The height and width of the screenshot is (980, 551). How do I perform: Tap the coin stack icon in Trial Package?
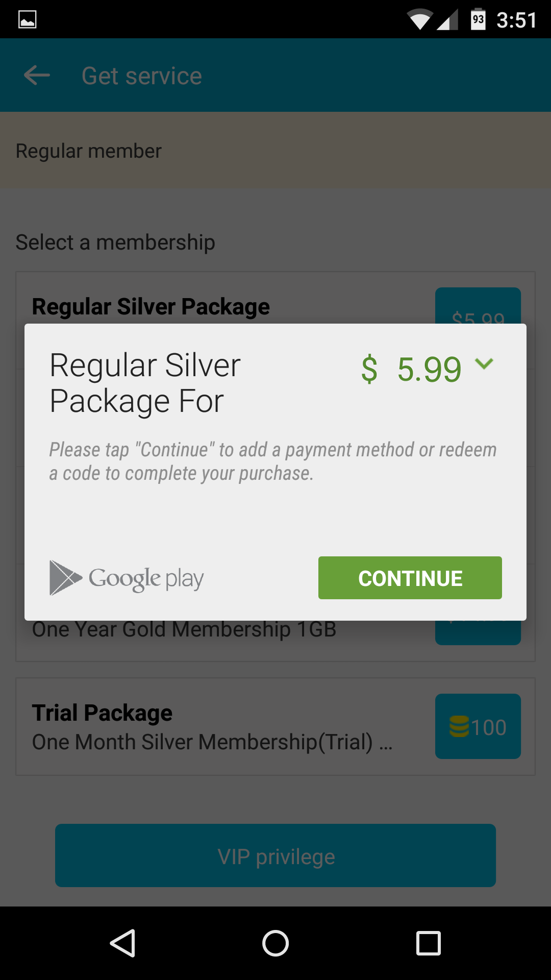click(x=459, y=726)
